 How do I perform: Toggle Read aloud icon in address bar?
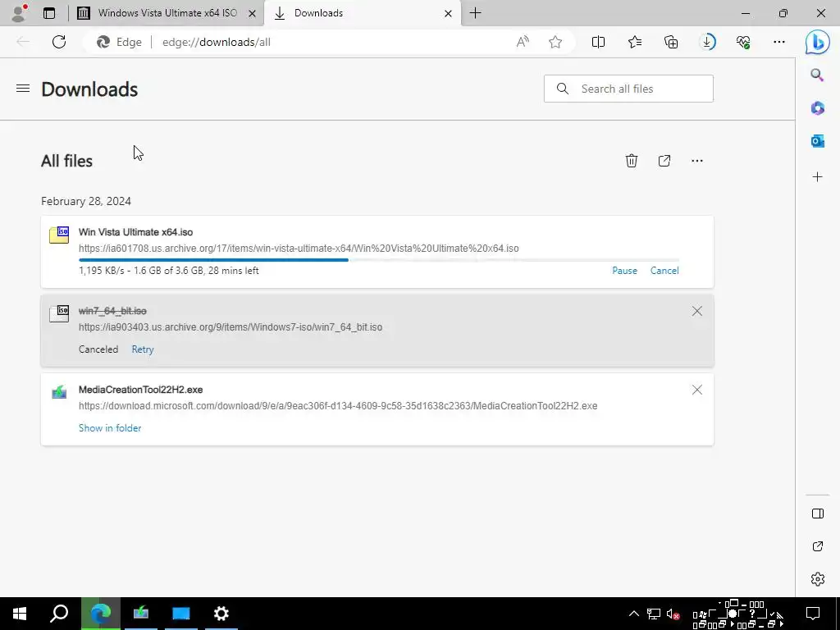[523, 42]
